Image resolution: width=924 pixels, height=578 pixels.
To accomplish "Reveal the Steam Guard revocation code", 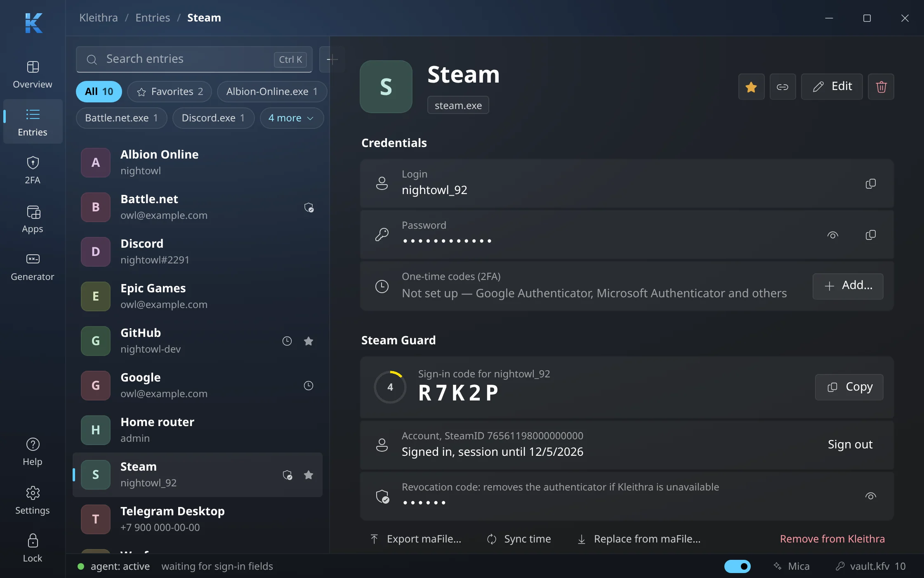I will click(870, 496).
